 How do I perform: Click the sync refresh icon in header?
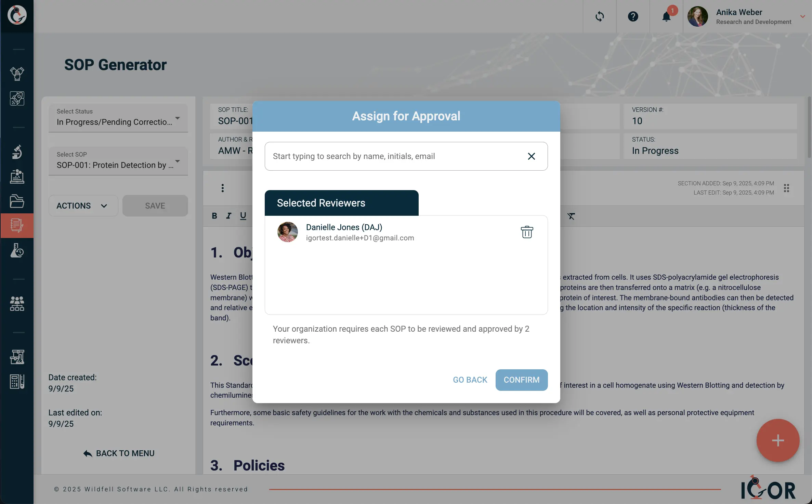coord(600,16)
